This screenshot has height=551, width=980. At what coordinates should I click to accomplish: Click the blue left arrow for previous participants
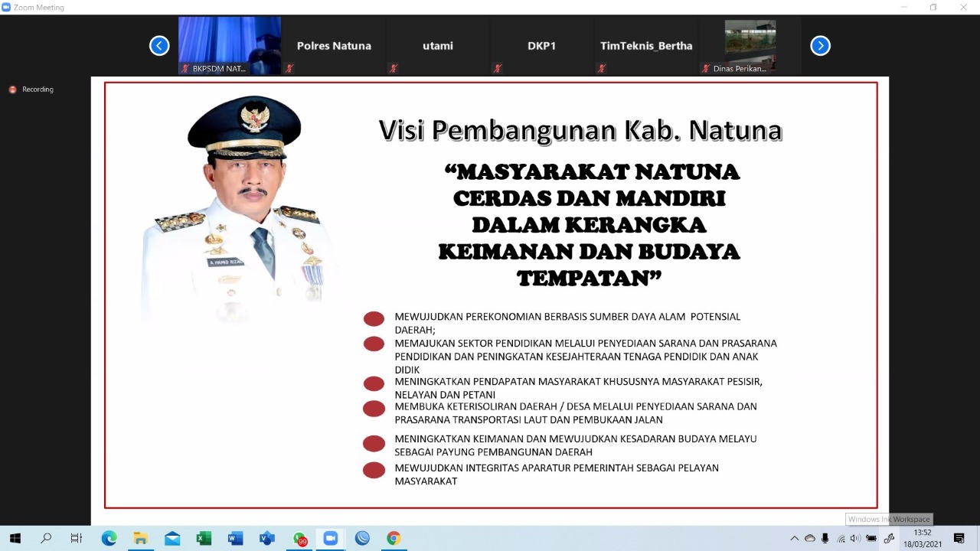click(x=159, y=45)
